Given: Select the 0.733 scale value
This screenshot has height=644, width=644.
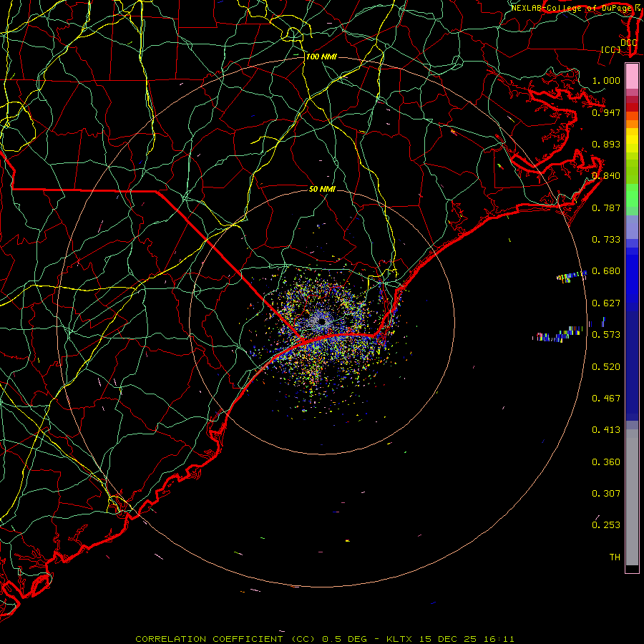Looking at the screenshot, I should click(x=606, y=240).
